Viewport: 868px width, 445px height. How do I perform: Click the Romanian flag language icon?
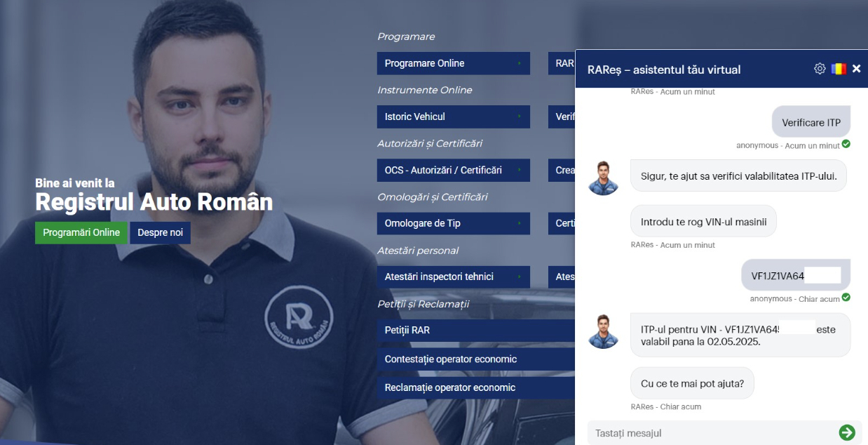point(839,69)
